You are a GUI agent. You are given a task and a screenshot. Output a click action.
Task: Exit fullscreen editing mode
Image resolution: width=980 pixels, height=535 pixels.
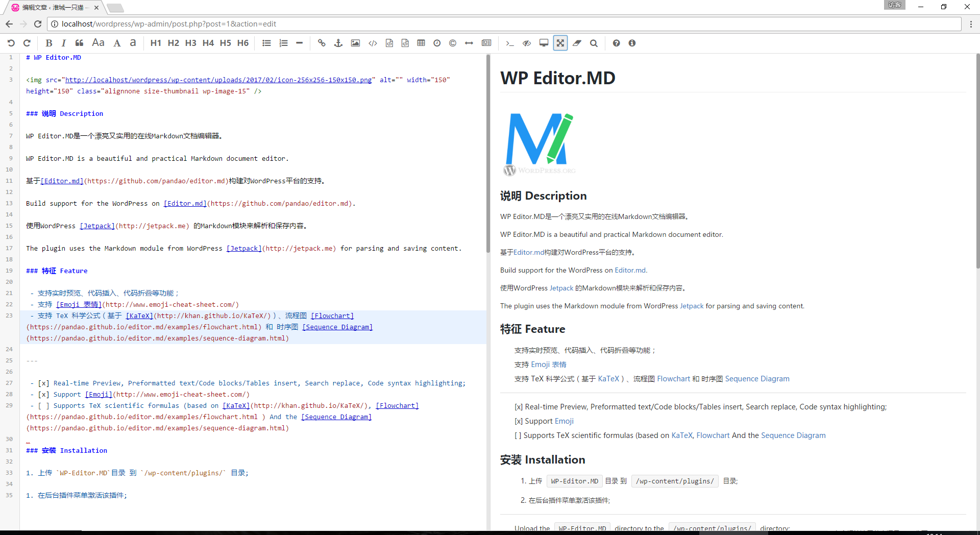560,43
